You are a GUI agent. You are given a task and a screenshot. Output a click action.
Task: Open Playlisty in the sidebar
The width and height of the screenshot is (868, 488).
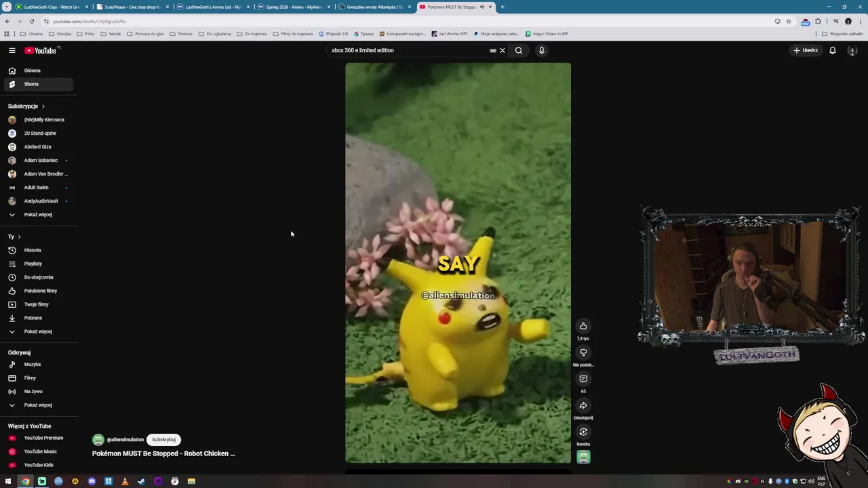[x=37, y=264]
